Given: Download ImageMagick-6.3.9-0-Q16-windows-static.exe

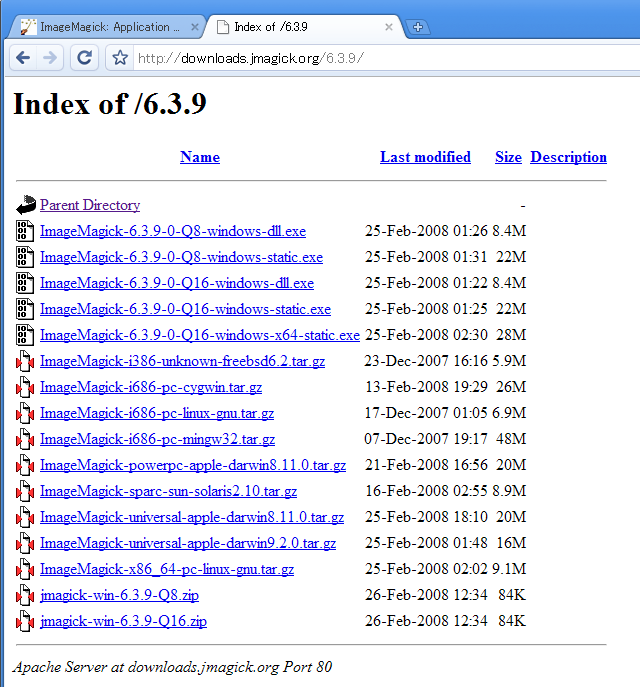Looking at the screenshot, I should coord(185,309).
